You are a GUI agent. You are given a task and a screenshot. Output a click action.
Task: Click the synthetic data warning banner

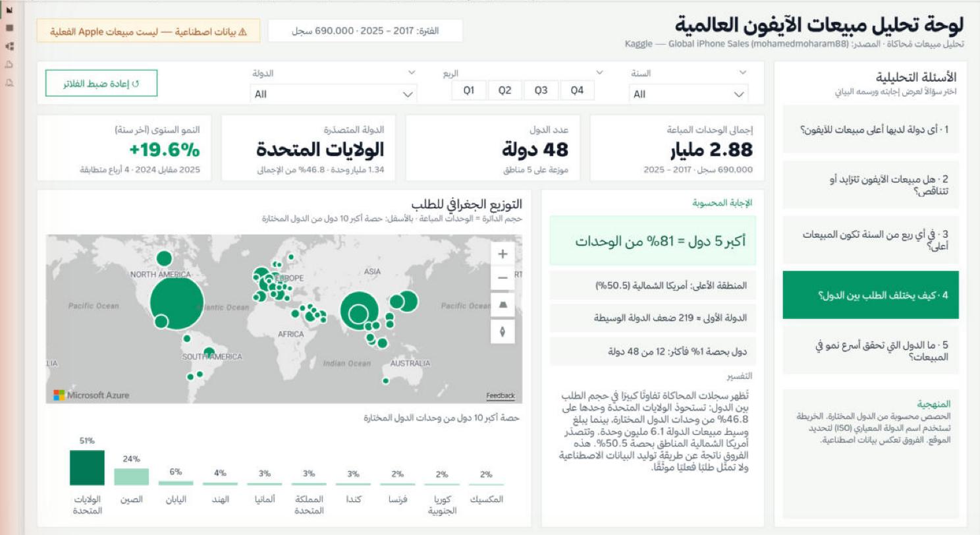(x=148, y=31)
